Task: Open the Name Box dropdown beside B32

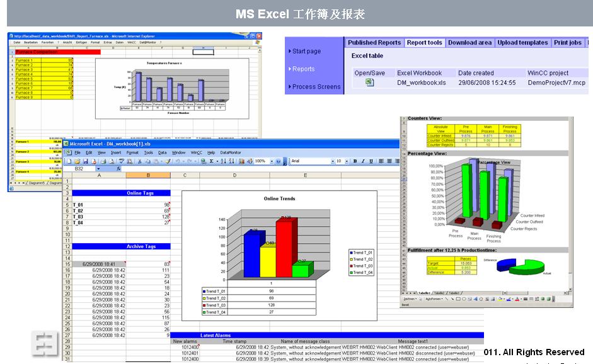Action: (x=98, y=169)
